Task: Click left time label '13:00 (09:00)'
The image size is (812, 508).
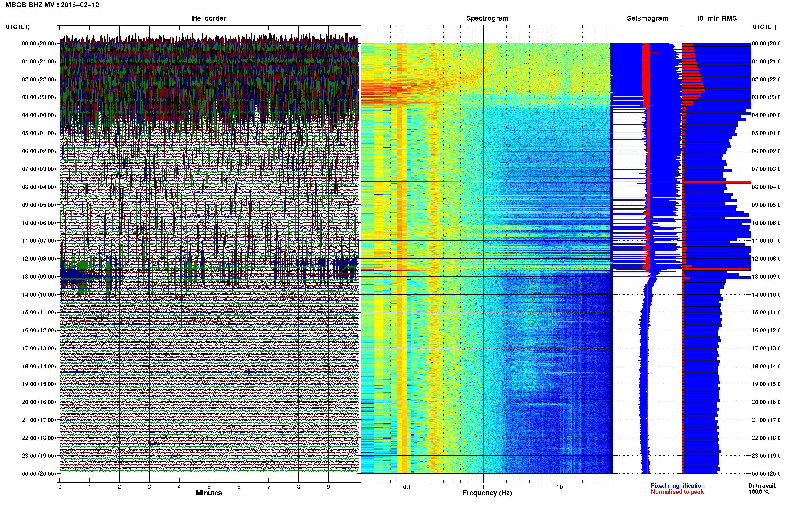Action: coord(39,277)
